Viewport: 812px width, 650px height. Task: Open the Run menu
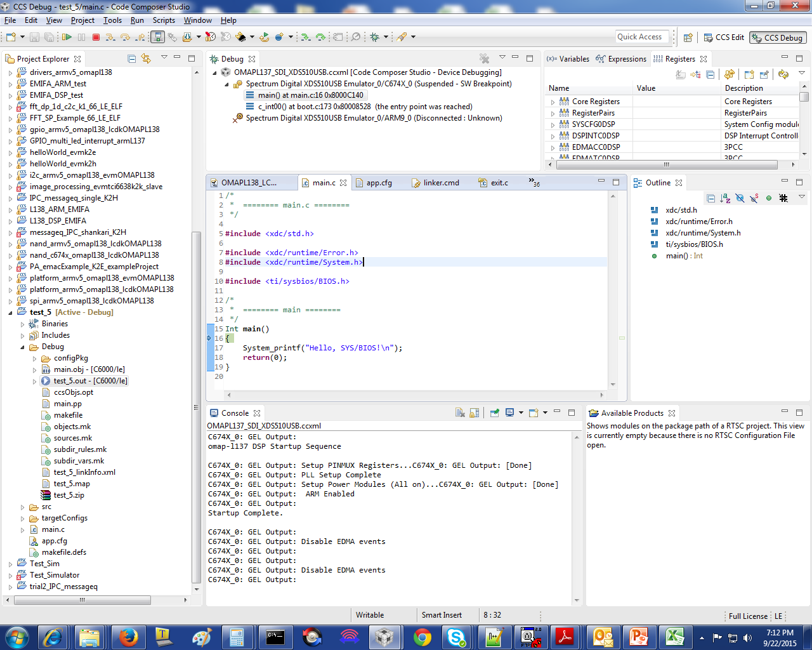click(137, 20)
